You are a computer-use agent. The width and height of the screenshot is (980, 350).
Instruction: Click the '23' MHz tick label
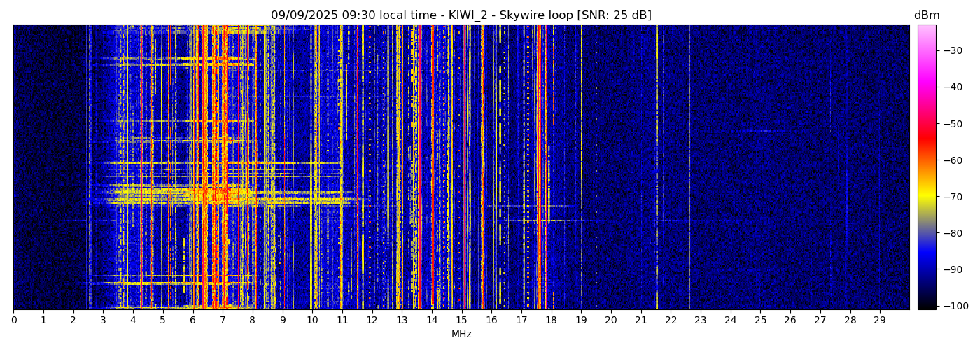coord(701,320)
